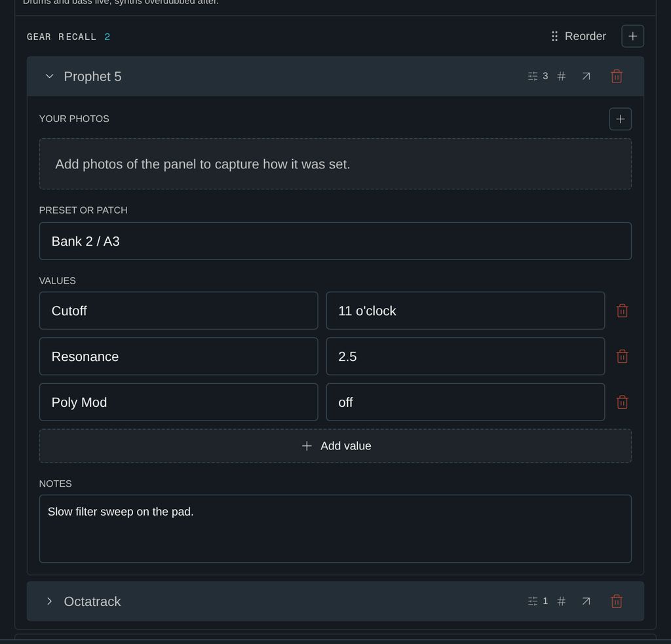Image resolution: width=671 pixels, height=644 pixels.
Task: Click Add value button
Action: (335, 446)
